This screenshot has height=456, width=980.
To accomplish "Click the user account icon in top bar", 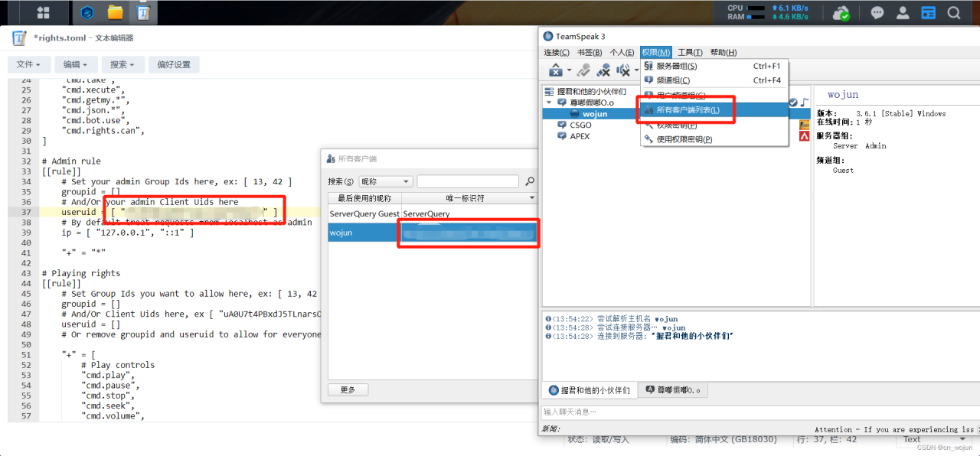I will click(x=903, y=12).
